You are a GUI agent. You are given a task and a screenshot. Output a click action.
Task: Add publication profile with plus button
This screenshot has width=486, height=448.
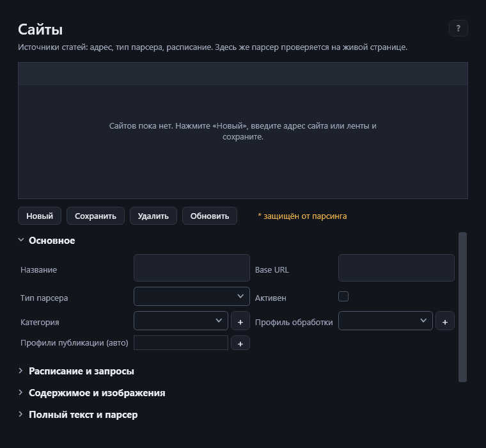[x=240, y=343]
